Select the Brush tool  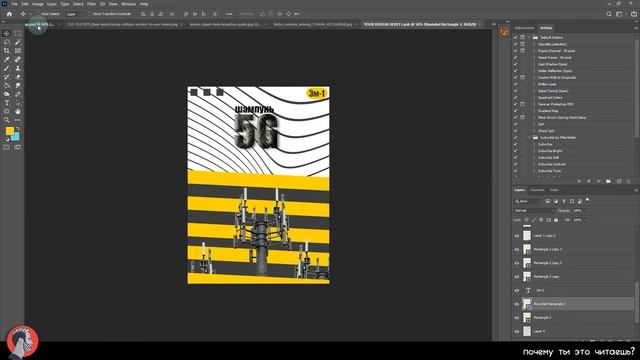click(x=7, y=68)
